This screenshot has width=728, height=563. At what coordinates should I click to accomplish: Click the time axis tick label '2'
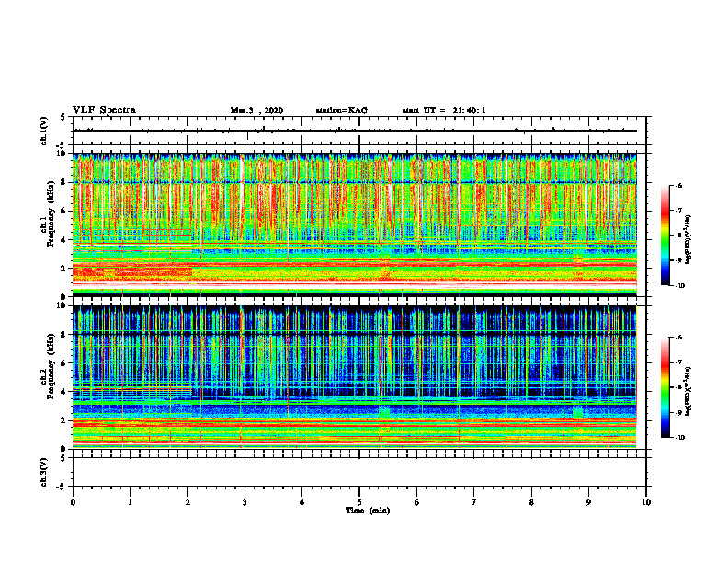pyautogui.click(x=188, y=502)
